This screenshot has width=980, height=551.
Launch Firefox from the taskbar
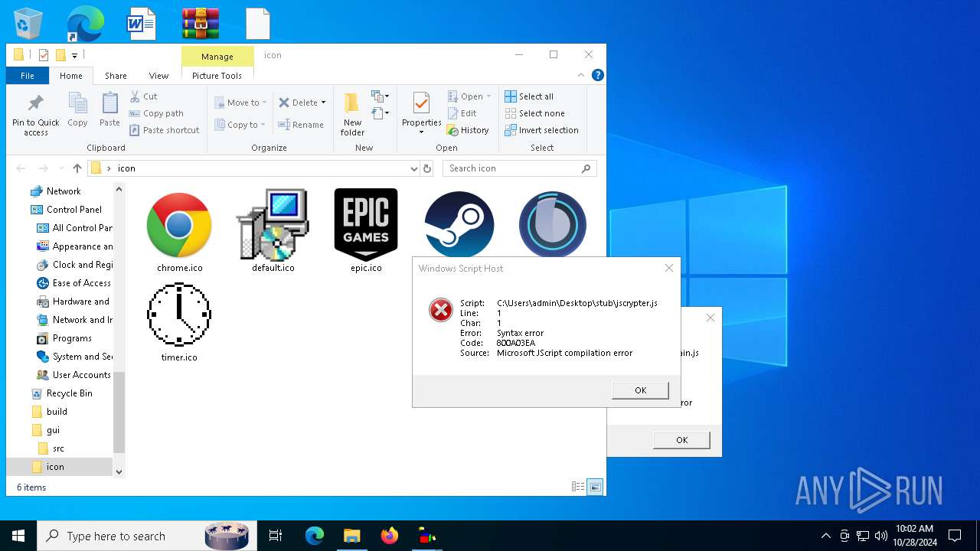point(390,536)
